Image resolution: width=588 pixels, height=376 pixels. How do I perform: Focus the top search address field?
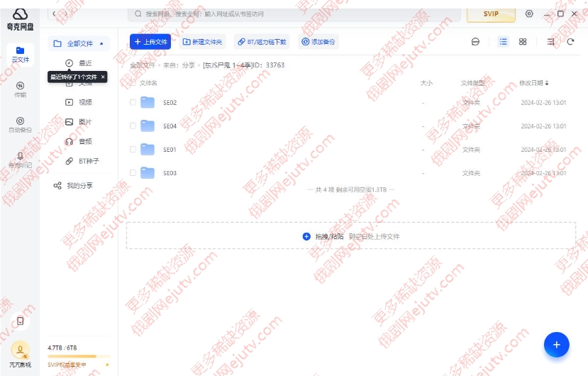tap(294, 14)
